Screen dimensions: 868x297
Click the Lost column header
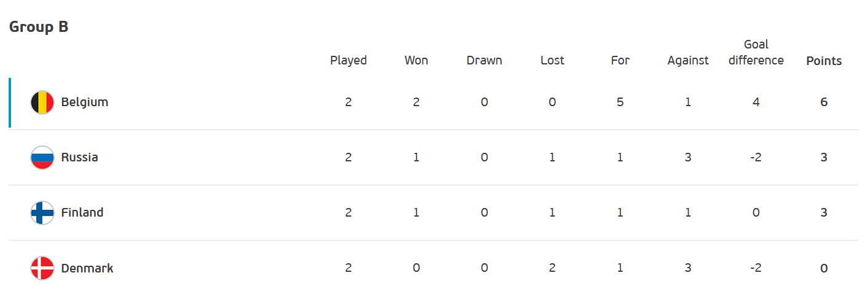click(552, 61)
